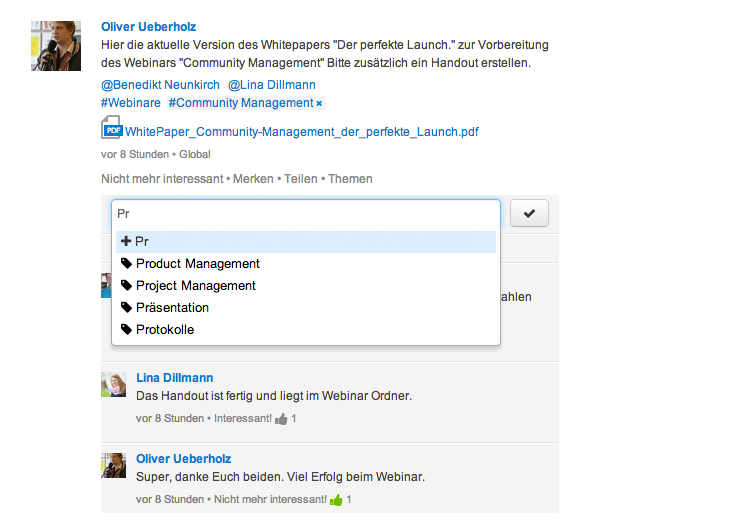The height and width of the screenshot is (528, 750).
Task: Toggle 'Interessant!' on Lina's comment
Action: click(x=243, y=418)
